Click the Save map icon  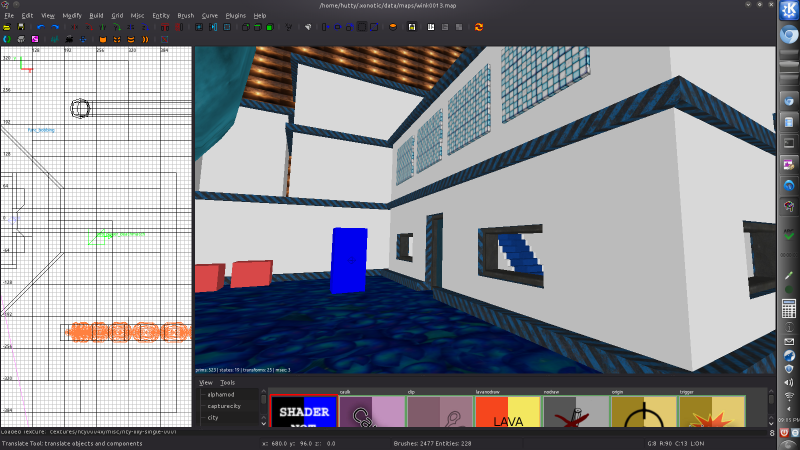(21, 27)
